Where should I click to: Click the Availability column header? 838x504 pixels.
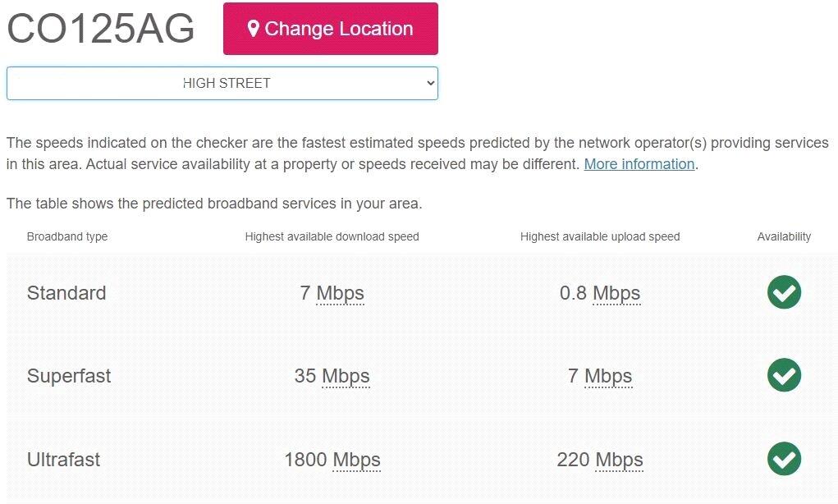(x=784, y=236)
